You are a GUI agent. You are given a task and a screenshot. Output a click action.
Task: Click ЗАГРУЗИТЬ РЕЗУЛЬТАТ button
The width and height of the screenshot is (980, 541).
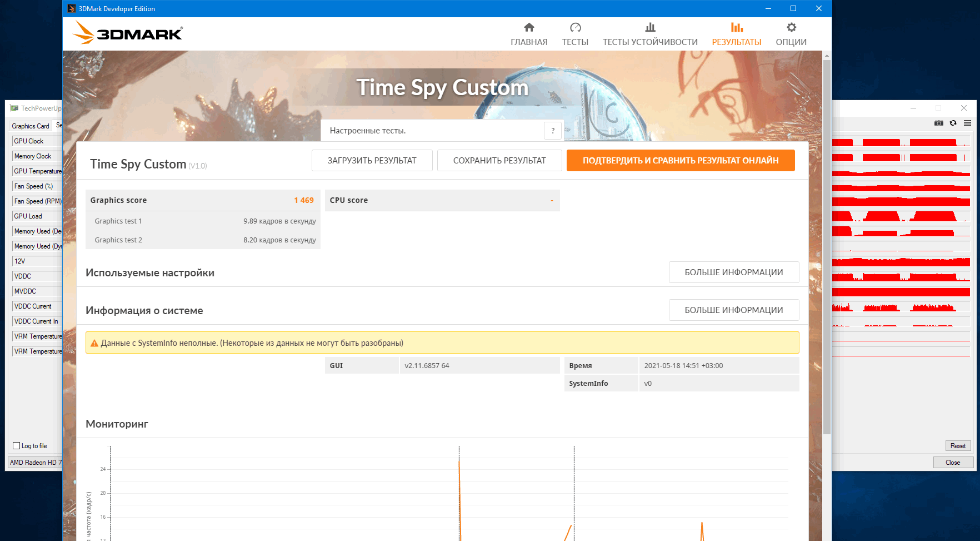point(372,160)
